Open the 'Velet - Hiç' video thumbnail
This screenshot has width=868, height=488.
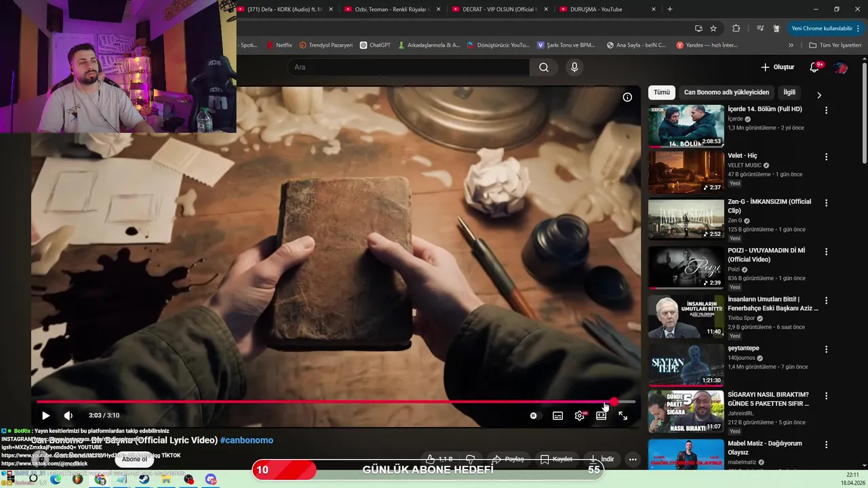click(x=686, y=173)
